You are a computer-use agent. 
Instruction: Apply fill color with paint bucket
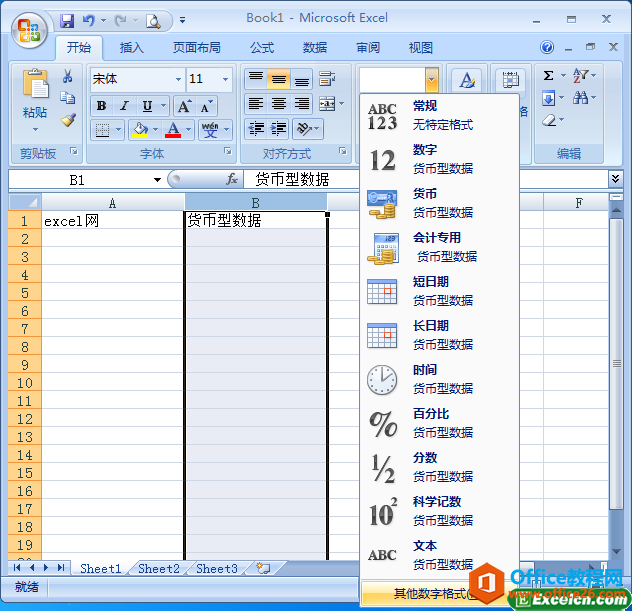pyautogui.click(x=140, y=130)
